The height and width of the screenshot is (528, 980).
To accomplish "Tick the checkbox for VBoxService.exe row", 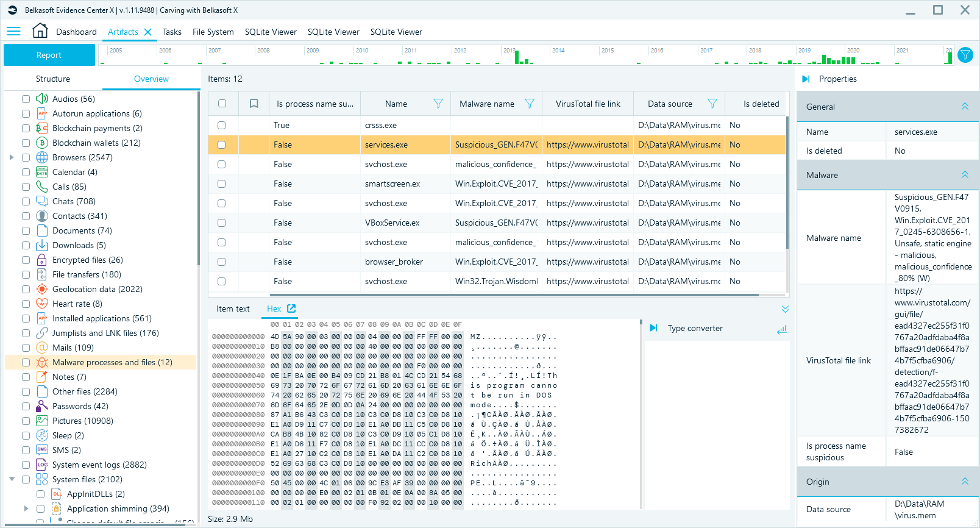I will point(221,223).
